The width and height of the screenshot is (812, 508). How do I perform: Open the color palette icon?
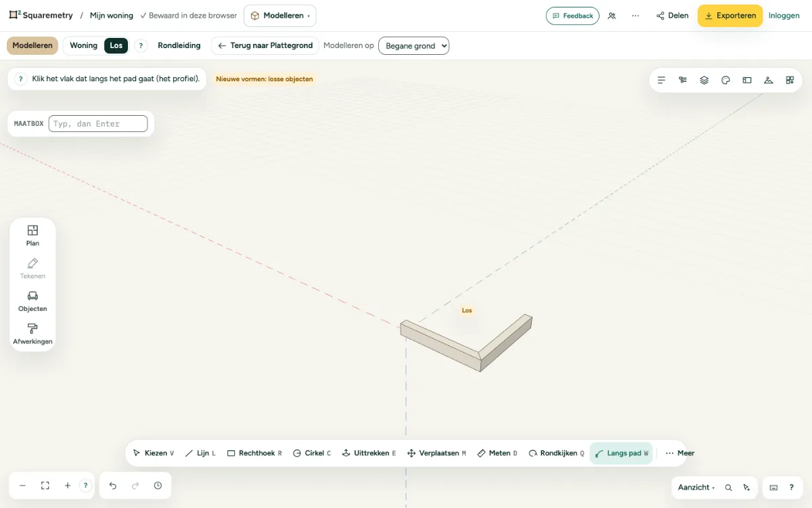point(725,80)
